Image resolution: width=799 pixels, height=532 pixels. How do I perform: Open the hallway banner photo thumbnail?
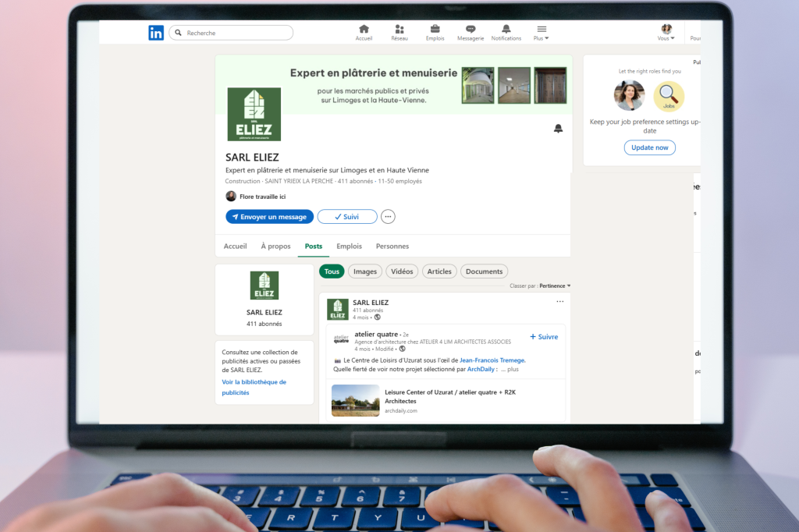(x=514, y=85)
